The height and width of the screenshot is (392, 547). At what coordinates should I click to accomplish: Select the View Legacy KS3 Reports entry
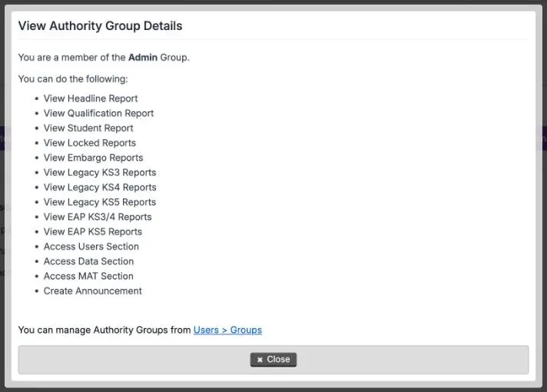100,172
